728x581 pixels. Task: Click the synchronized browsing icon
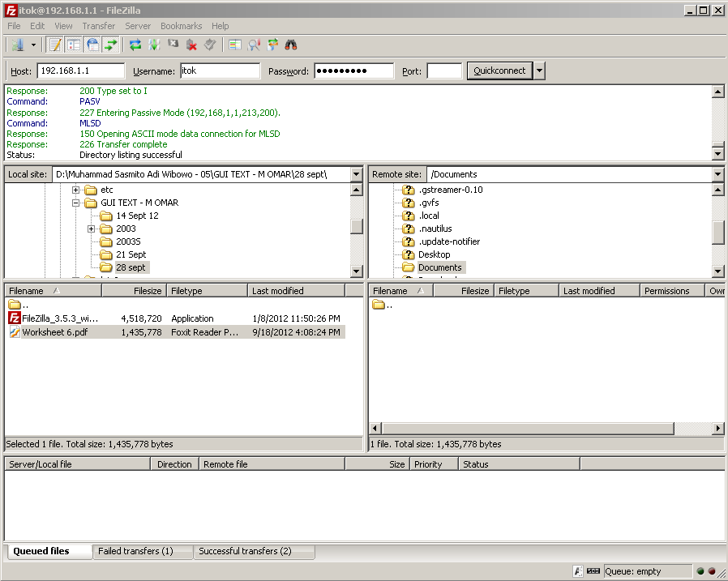[x=272, y=45]
